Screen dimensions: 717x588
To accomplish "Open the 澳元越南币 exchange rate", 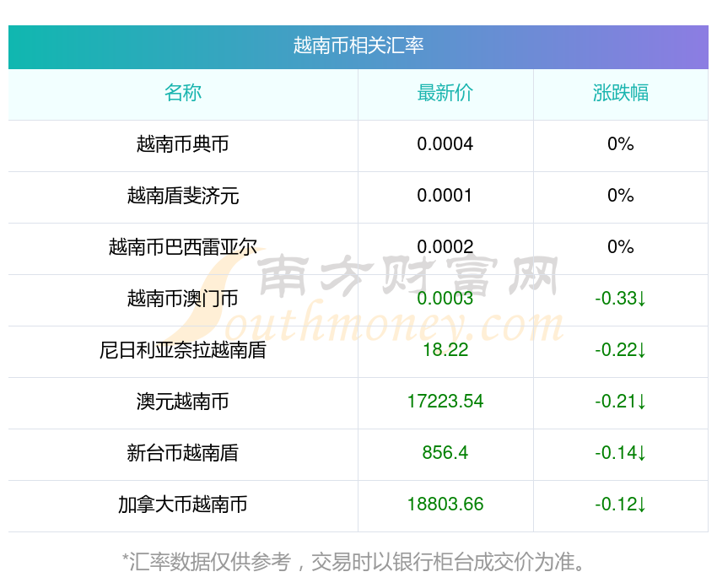I will [x=183, y=402].
